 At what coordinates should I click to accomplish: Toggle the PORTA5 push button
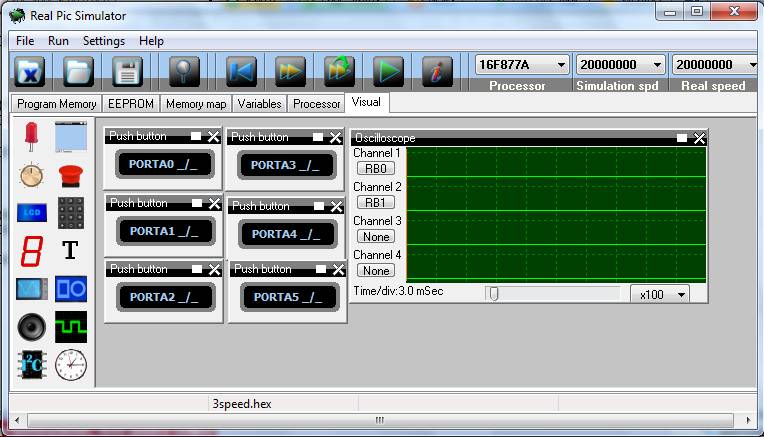pyautogui.click(x=289, y=297)
